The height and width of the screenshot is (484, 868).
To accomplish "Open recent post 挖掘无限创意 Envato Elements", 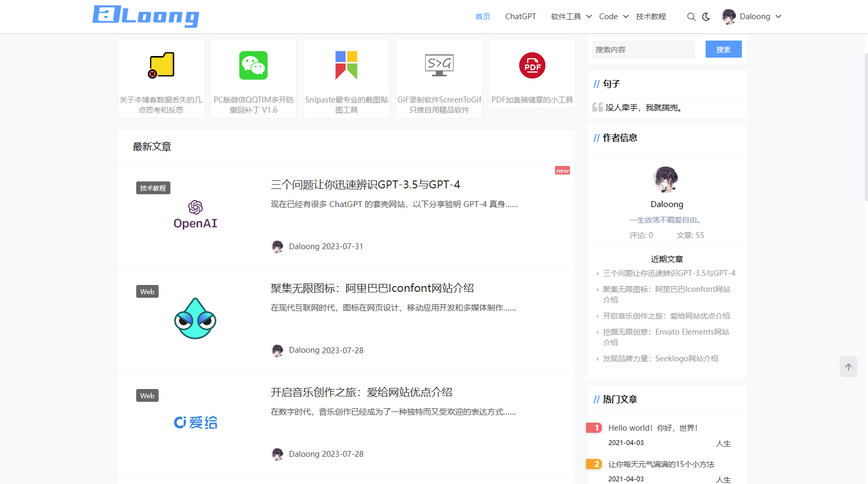I will [x=666, y=337].
